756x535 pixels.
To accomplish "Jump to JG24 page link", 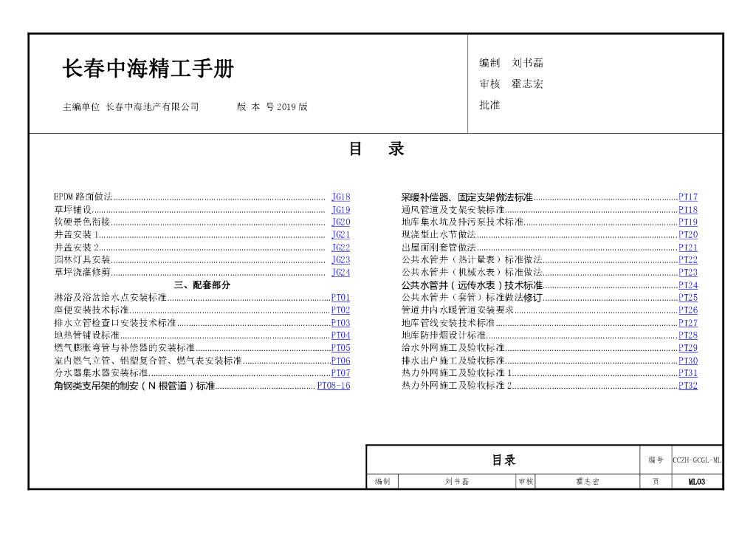I will [x=340, y=272].
